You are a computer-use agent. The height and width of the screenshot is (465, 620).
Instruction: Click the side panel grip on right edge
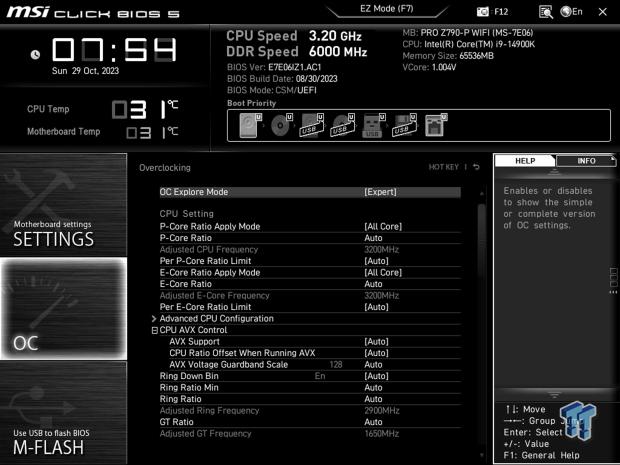[613, 280]
